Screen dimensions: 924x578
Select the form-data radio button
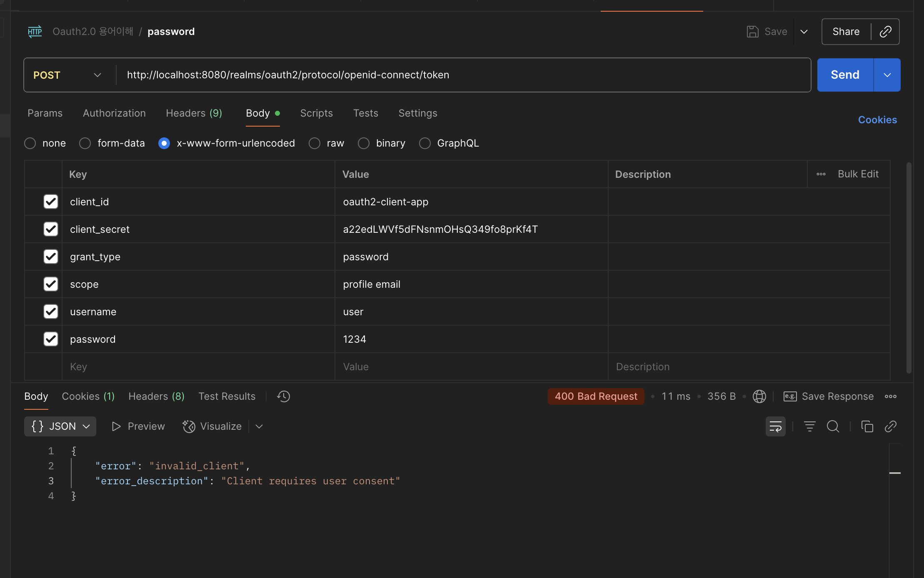(85, 143)
